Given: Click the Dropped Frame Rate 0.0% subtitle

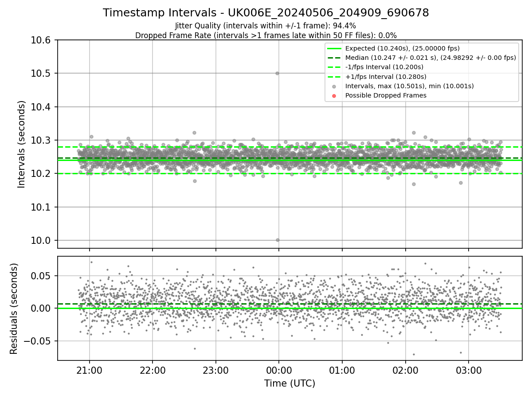Looking at the screenshot, I should point(266,35).
